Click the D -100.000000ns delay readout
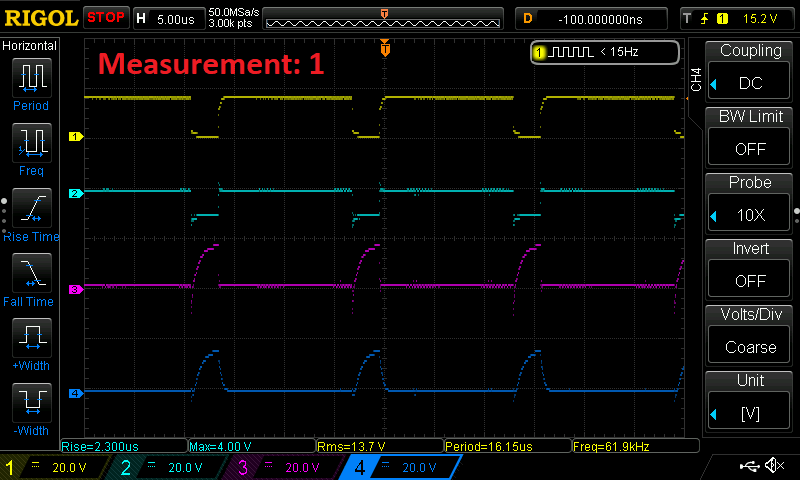The image size is (800, 480). pos(591,19)
